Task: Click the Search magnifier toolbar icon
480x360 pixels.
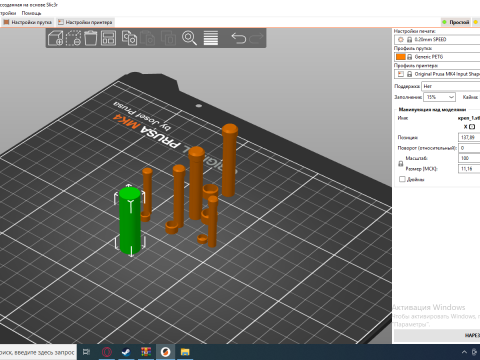Action: coord(189,38)
